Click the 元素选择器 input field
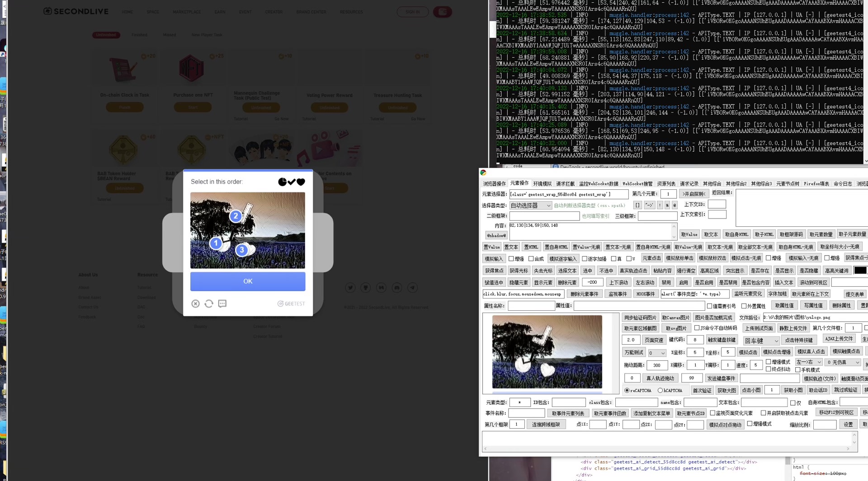The width and height of the screenshot is (868, 481). pyautogui.click(x=568, y=194)
